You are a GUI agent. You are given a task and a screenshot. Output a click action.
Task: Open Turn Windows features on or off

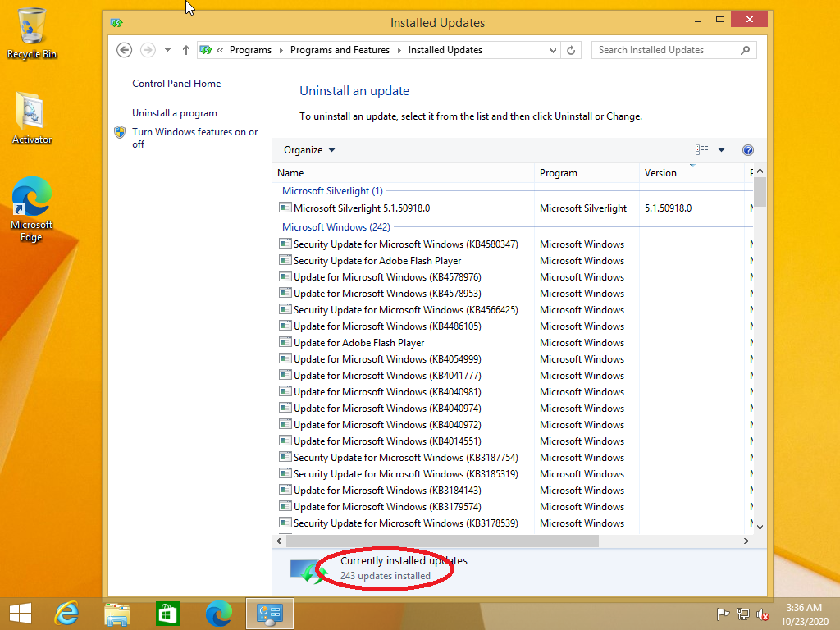[195, 138]
